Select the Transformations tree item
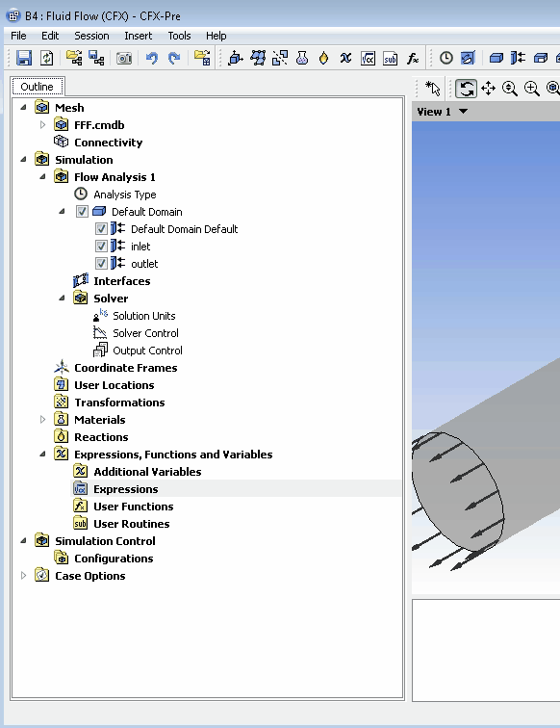 click(119, 403)
